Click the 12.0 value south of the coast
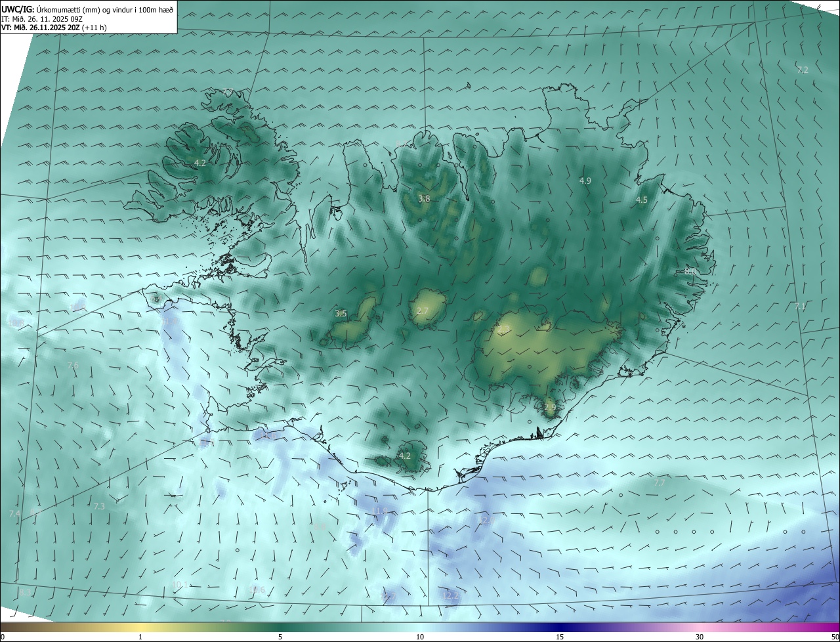 (486, 521)
